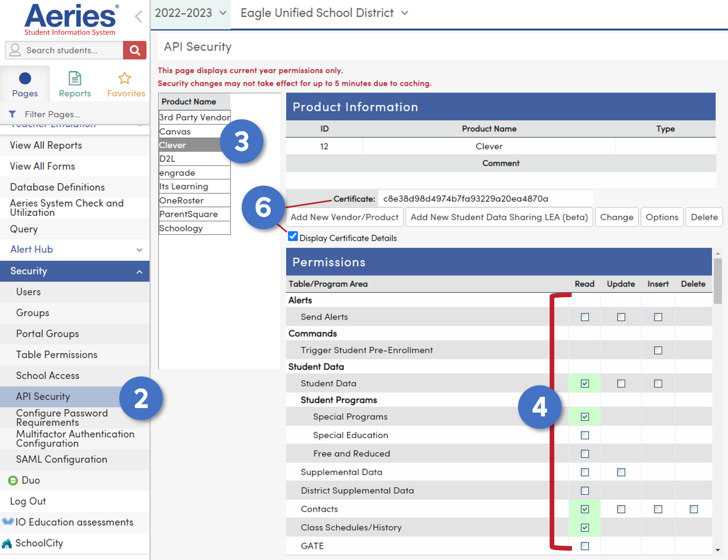Open the 2022-2023 school year dropdown

click(x=191, y=13)
